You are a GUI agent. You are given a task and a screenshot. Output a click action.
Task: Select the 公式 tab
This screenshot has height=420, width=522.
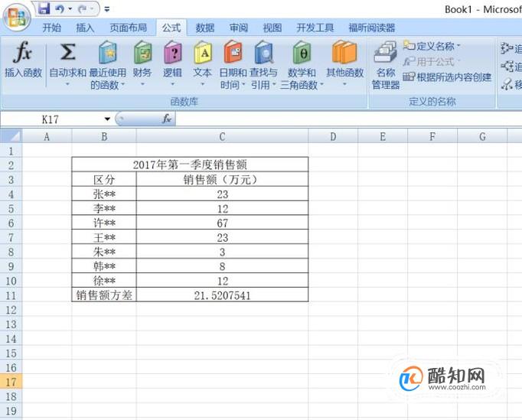click(171, 28)
